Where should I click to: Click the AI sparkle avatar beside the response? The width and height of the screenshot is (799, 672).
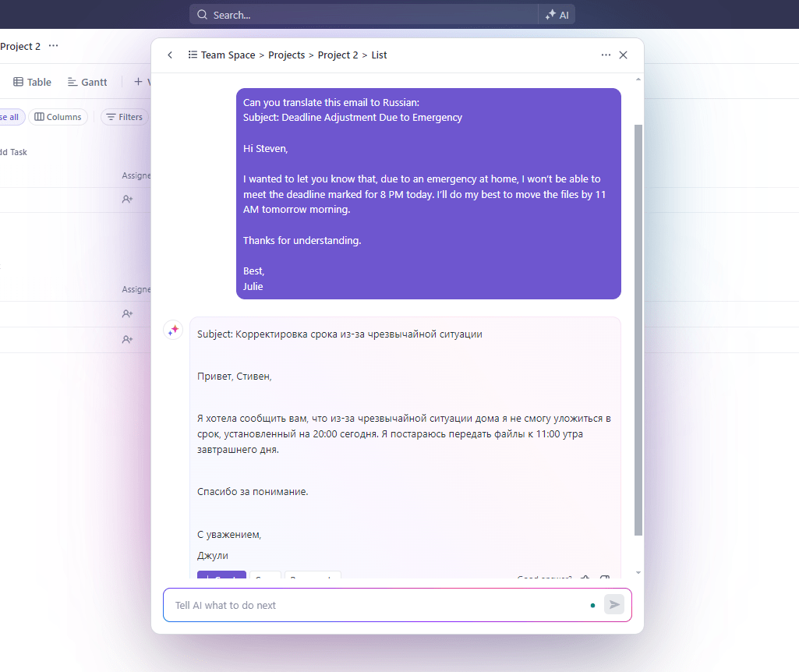(x=173, y=330)
